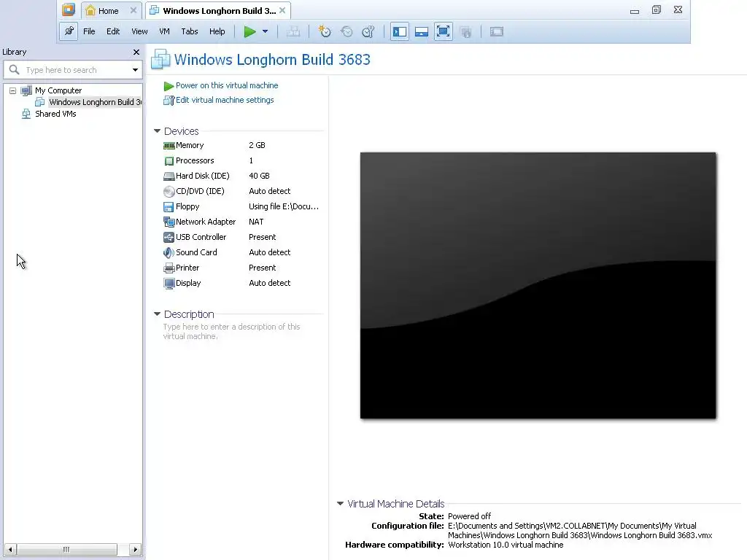Take a snapshot of this virtual machine

tap(325, 31)
